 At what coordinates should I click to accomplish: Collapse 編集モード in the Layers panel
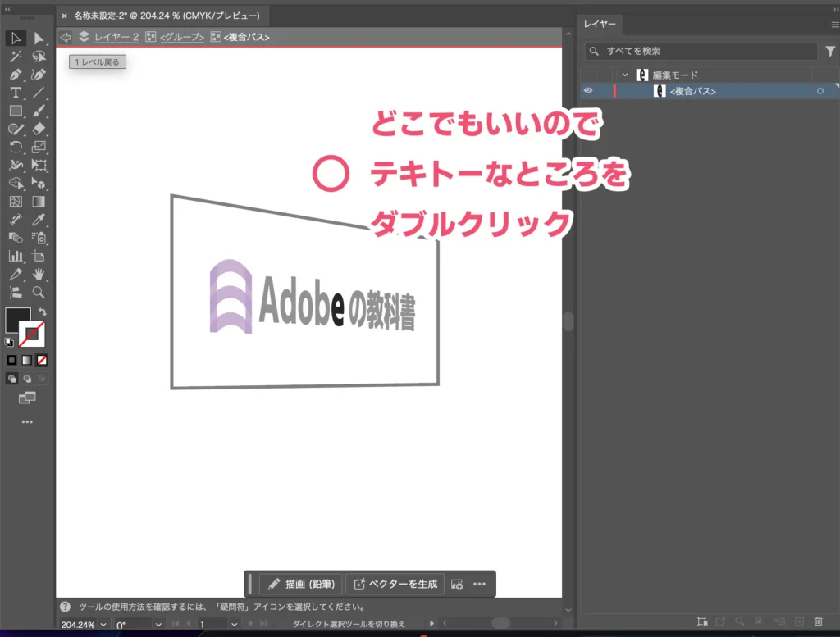point(625,74)
